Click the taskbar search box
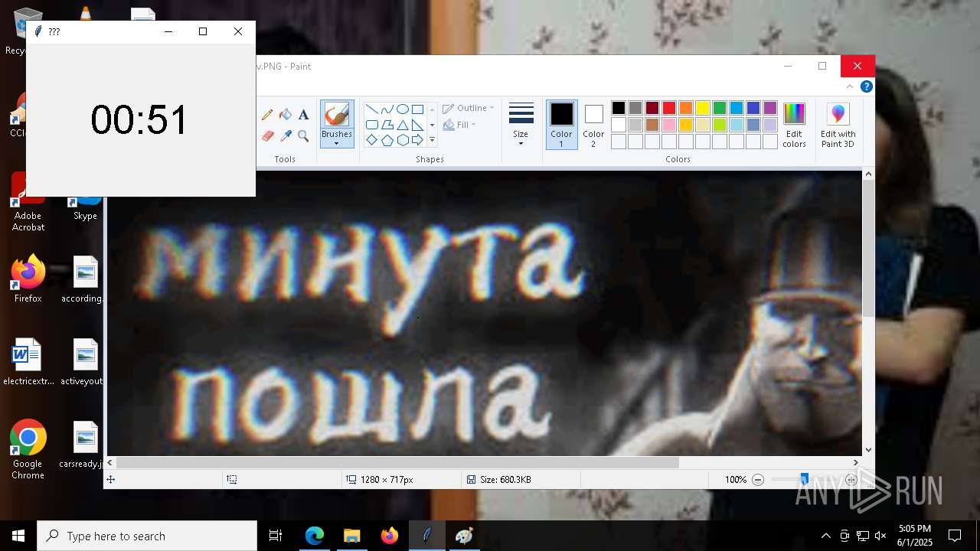 pyautogui.click(x=147, y=536)
